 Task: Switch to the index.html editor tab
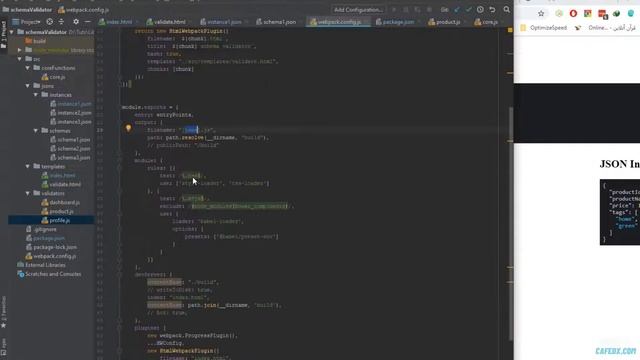pyautogui.click(x=118, y=22)
